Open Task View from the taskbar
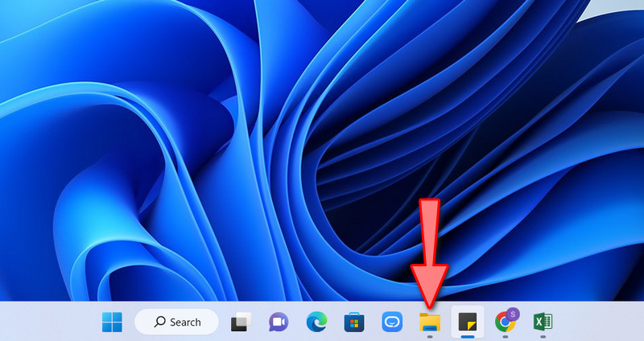 (x=239, y=322)
